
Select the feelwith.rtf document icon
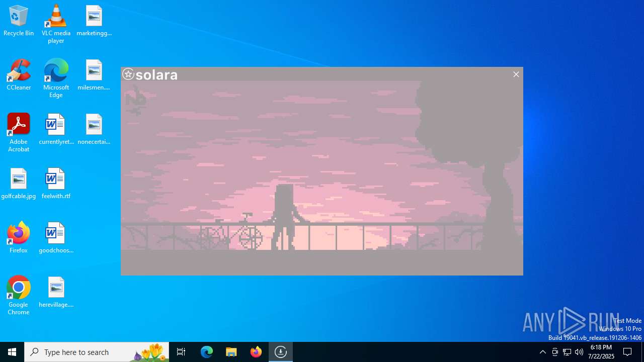pos(56,184)
